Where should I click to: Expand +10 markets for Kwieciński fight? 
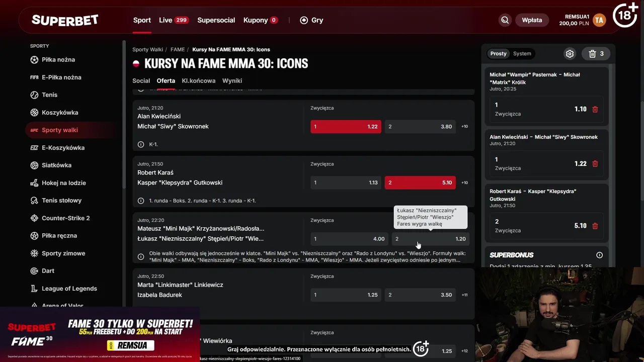(x=464, y=127)
